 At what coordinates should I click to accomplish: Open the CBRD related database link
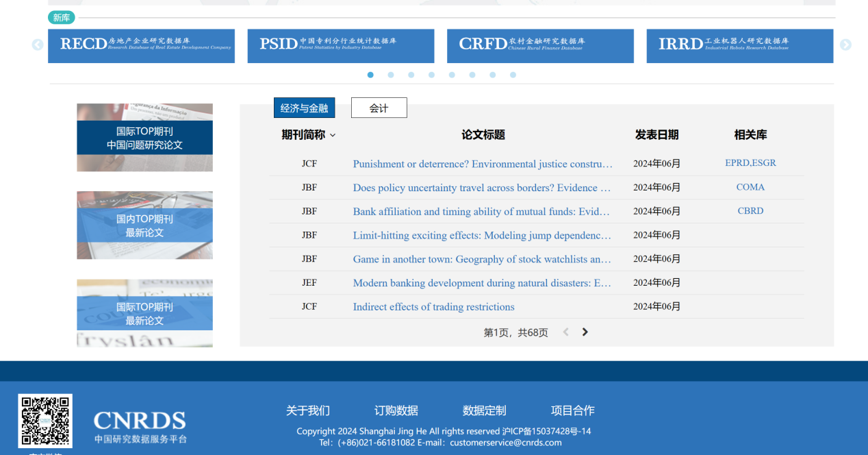click(x=750, y=211)
